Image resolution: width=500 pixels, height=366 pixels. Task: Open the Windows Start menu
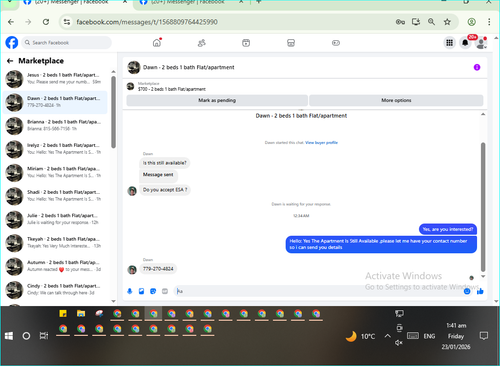[9, 336]
